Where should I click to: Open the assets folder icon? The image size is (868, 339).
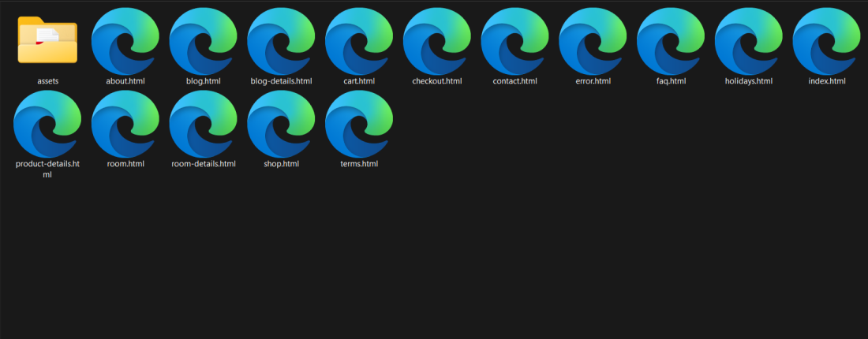point(47,40)
